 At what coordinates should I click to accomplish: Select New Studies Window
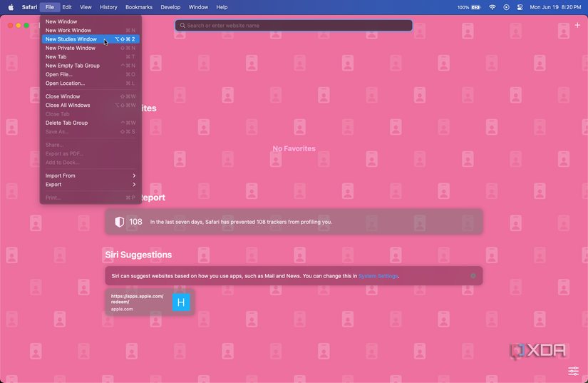91,39
